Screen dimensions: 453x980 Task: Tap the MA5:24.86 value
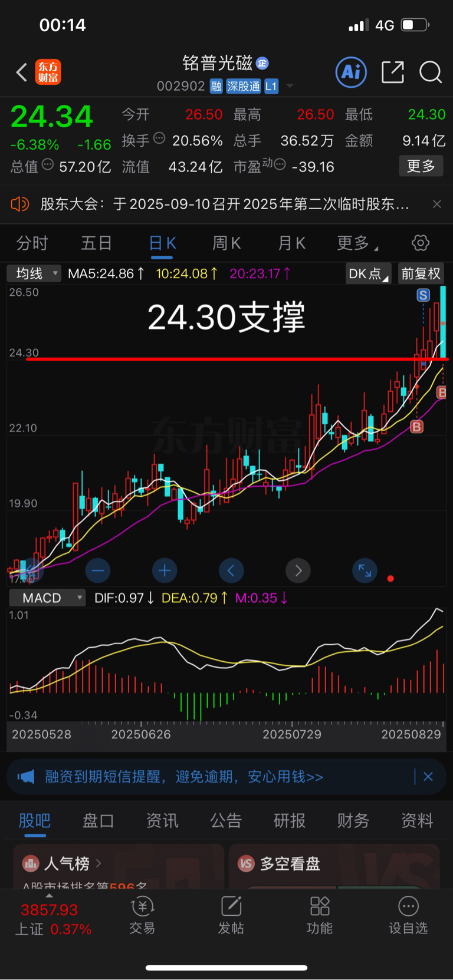[106, 273]
